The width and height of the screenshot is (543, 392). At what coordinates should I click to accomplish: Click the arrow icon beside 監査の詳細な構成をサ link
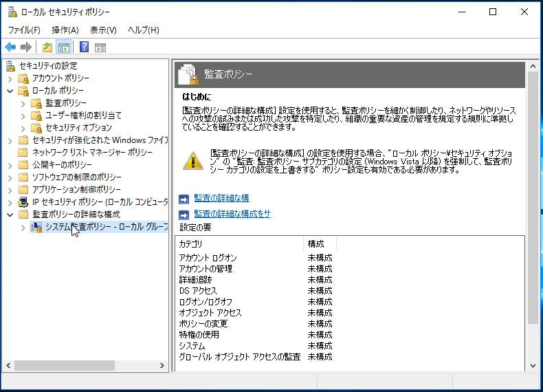[184, 215]
